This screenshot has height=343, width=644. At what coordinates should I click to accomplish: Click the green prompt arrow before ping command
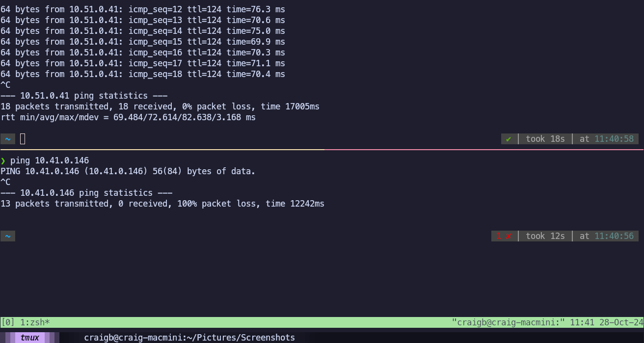point(3,160)
